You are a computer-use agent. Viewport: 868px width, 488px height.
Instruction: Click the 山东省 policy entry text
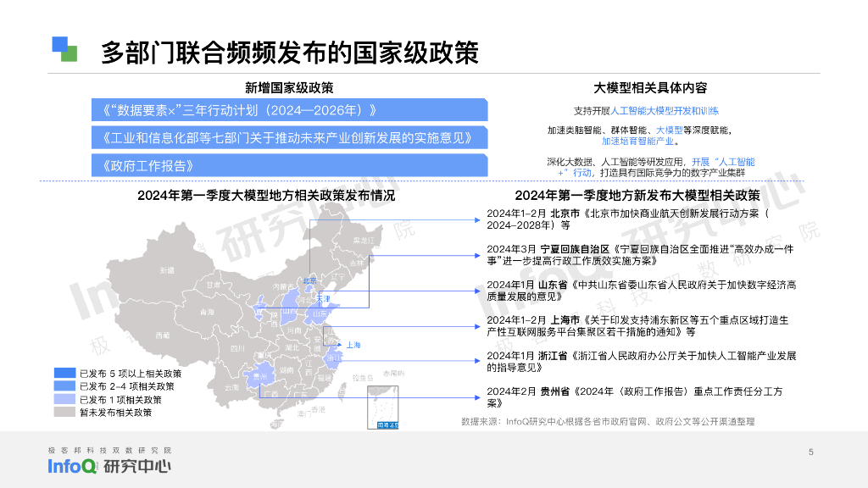click(x=641, y=290)
